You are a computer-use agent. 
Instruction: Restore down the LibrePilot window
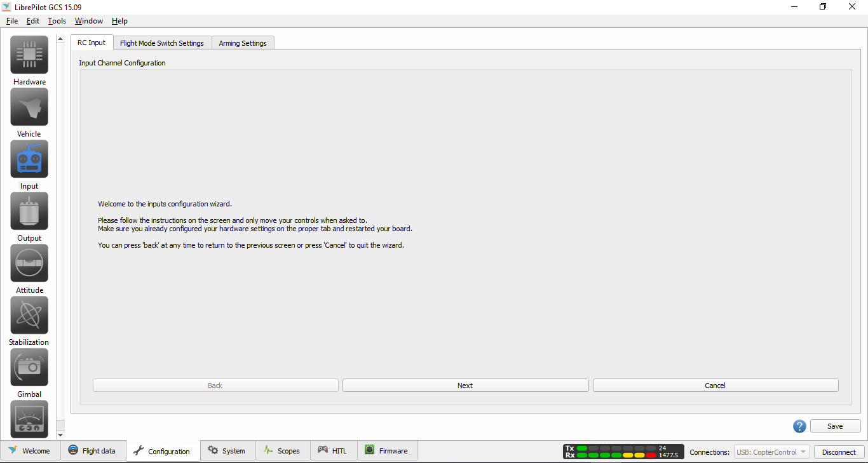click(x=823, y=7)
